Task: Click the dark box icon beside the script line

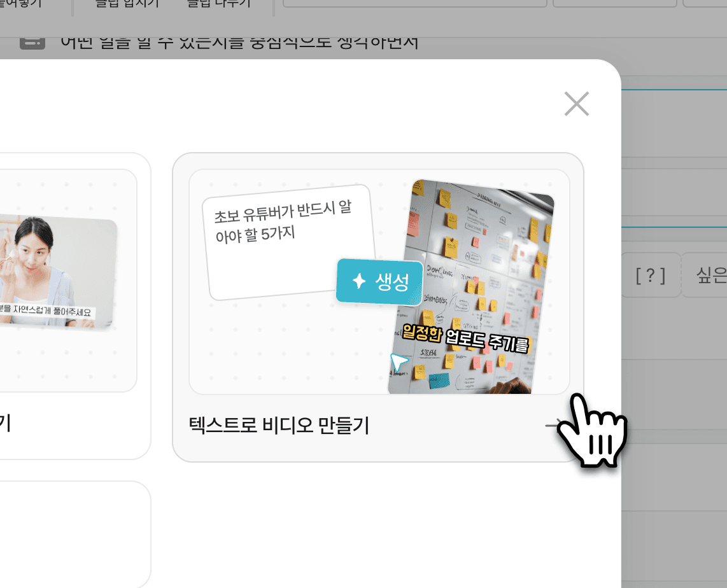Action: (32, 42)
